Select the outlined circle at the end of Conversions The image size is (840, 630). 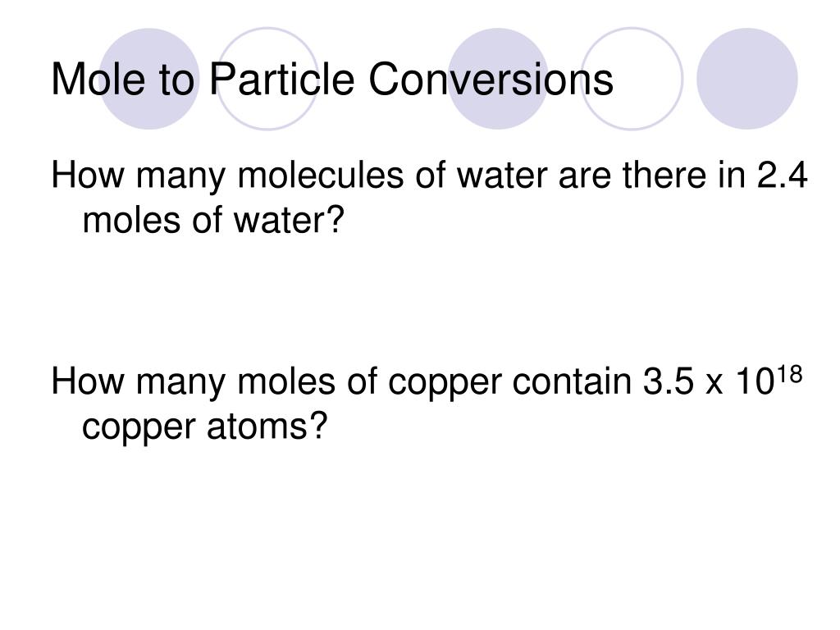[632, 79]
